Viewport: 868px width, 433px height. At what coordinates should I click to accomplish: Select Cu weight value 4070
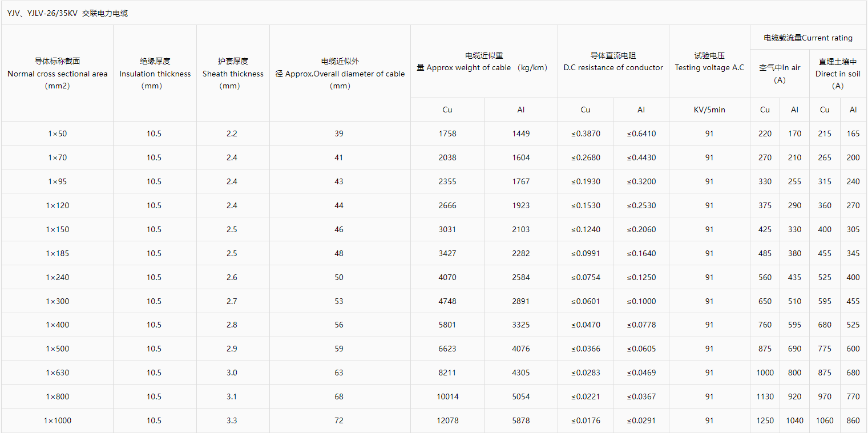(447, 277)
